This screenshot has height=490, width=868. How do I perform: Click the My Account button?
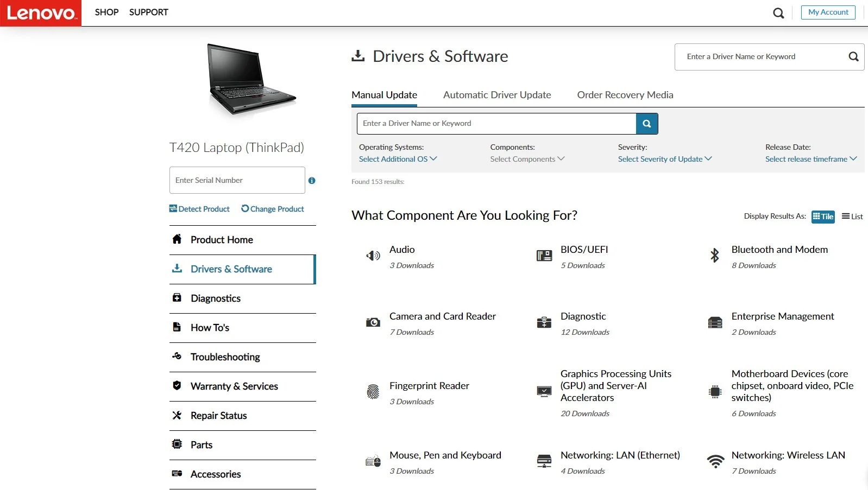coord(828,12)
